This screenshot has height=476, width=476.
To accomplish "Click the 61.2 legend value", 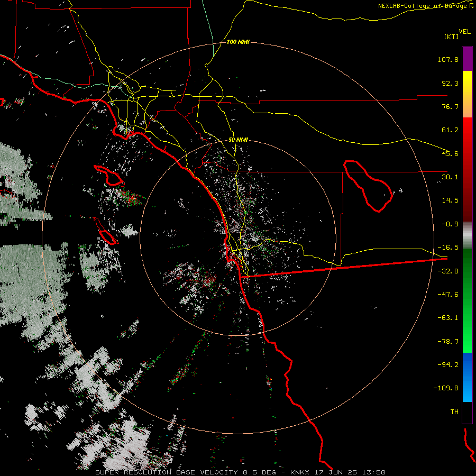I will tap(450, 130).
